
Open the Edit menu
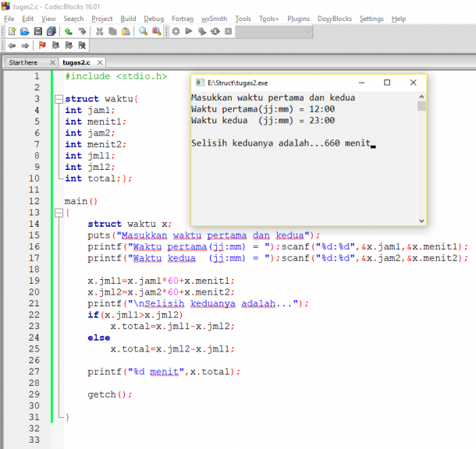[x=27, y=19]
